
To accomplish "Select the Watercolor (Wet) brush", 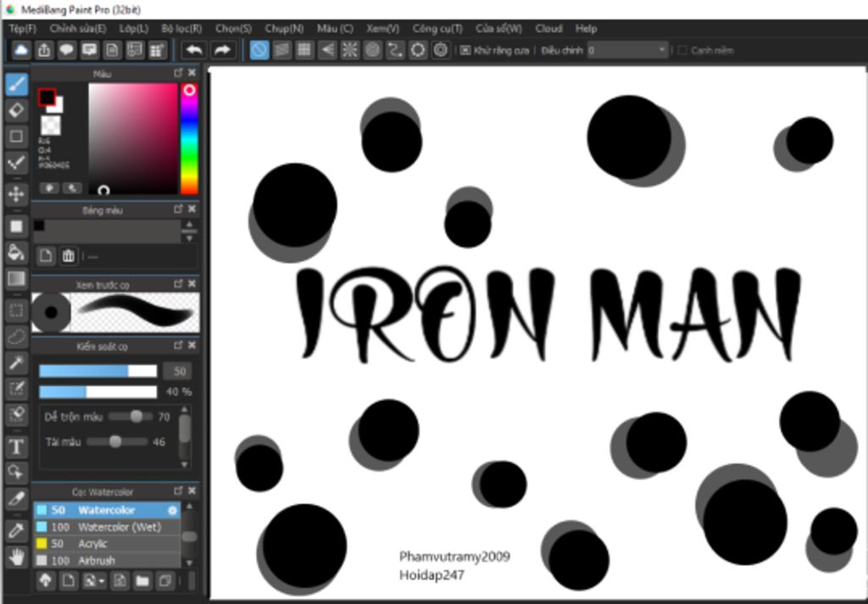I will [107, 527].
